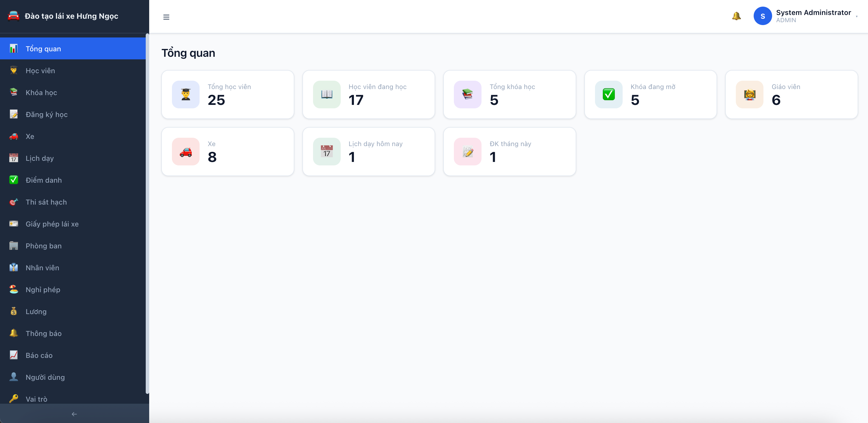
Task: Click the Nghỉ phép beach icon
Action: coord(14,290)
